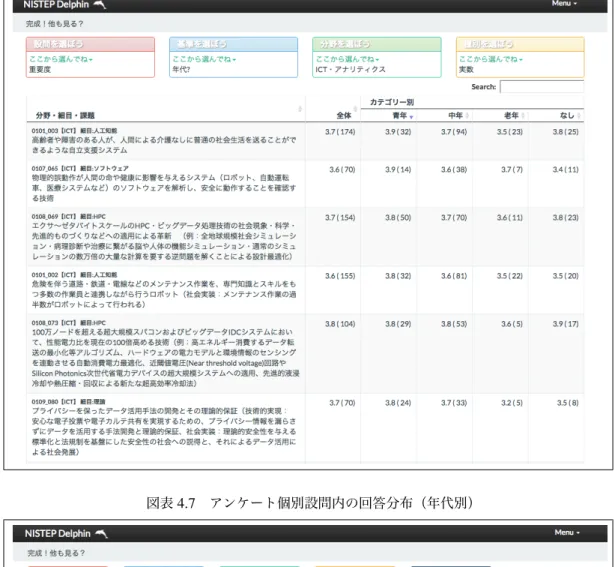Click the cell value 3.6 (38)
The image size is (615, 567).
[x=454, y=169]
